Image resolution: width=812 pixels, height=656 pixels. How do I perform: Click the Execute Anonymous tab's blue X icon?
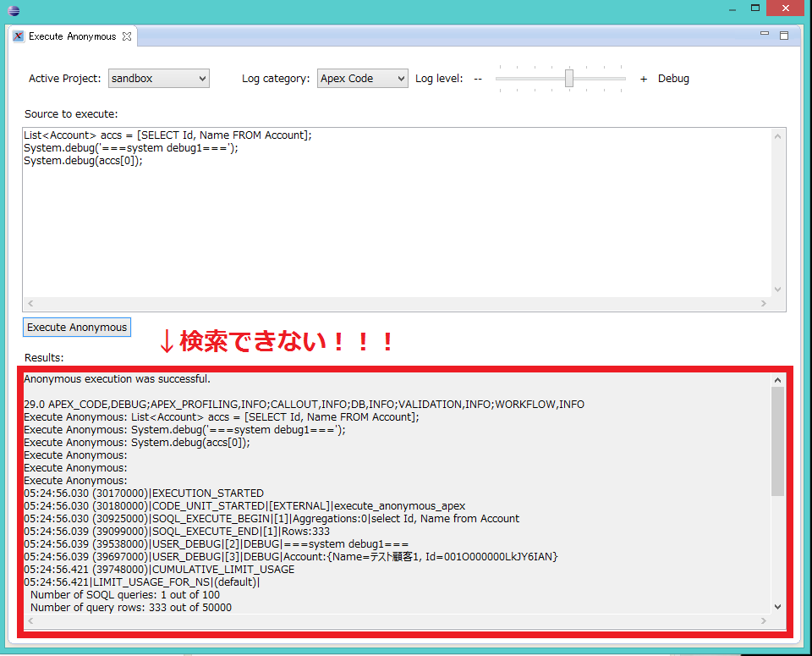[18, 36]
